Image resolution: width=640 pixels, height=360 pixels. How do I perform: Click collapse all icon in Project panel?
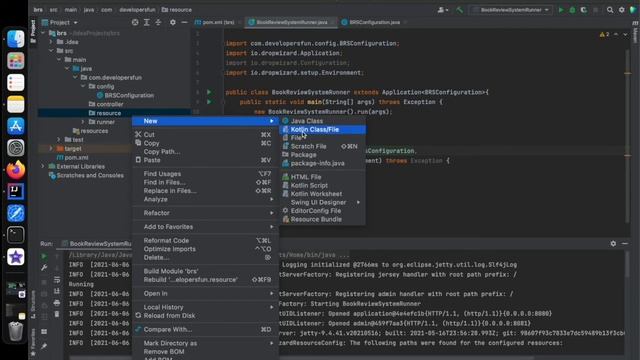pyautogui.click(x=158, y=22)
